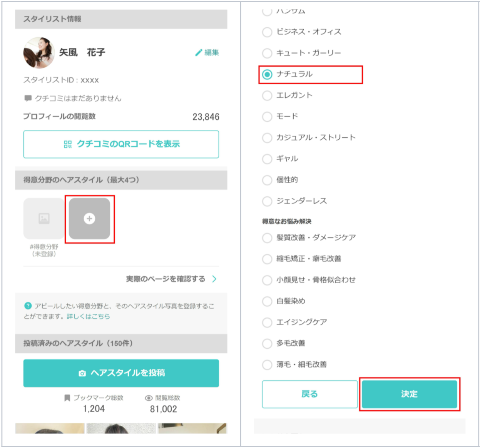The width and height of the screenshot is (480, 448).
Task: Click クチコミはまだありません text
Action: tap(78, 99)
